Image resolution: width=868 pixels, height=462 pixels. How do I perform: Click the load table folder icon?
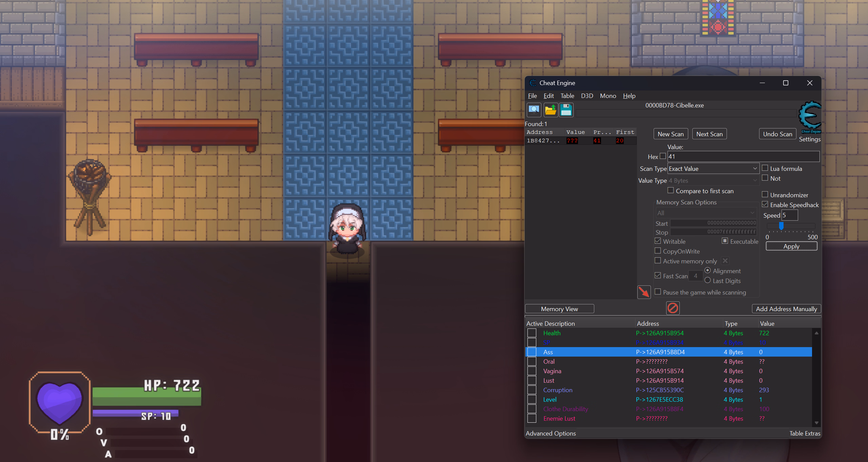550,110
